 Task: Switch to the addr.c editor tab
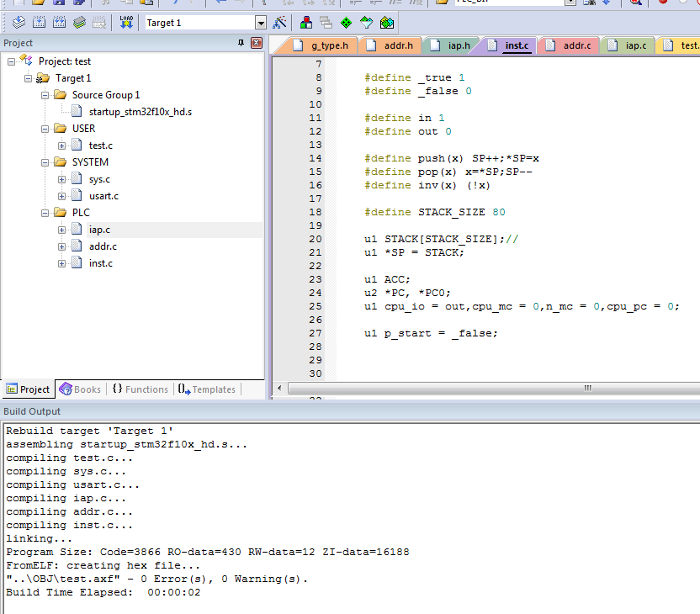(x=569, y=45)
